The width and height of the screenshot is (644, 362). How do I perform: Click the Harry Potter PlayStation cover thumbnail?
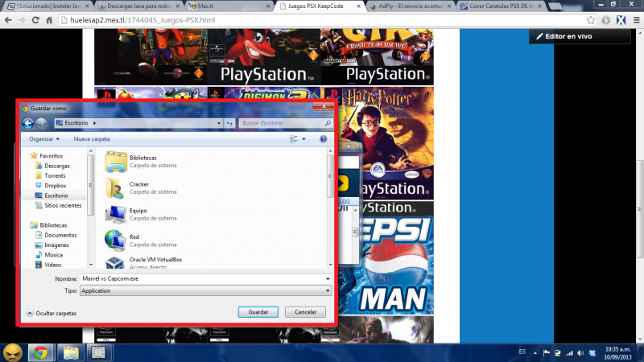[x=386, y=143]
